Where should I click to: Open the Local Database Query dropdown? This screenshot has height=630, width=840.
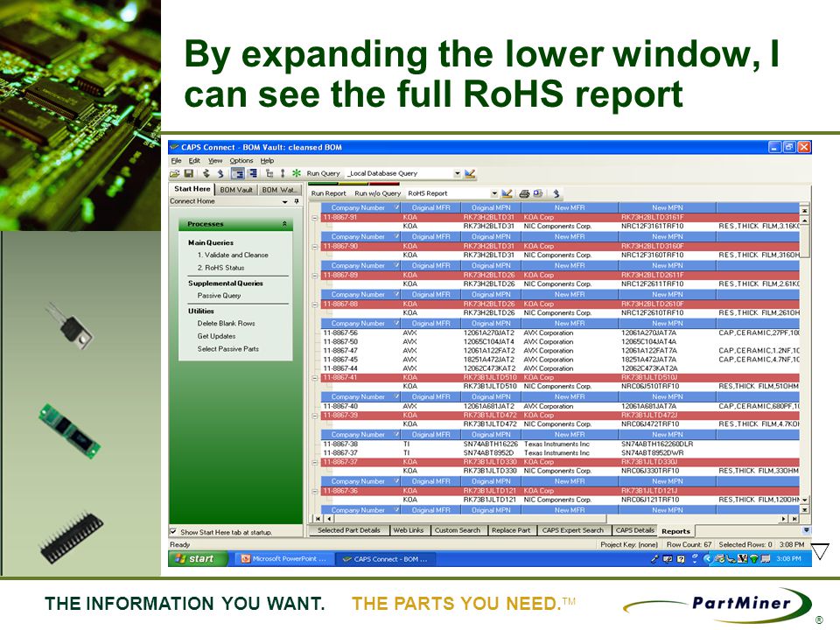point(457,173)
